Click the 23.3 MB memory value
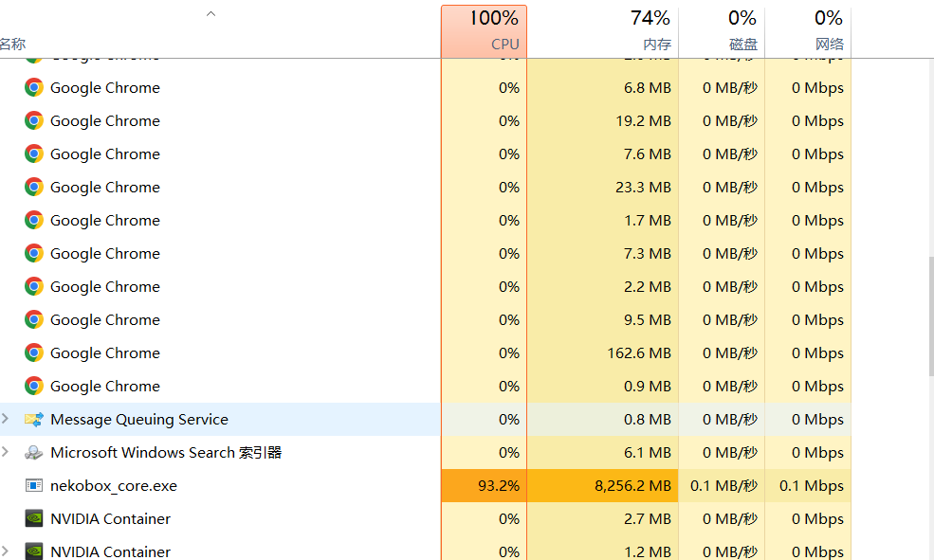This screenshot has width=934, height=560. (643, 187)
